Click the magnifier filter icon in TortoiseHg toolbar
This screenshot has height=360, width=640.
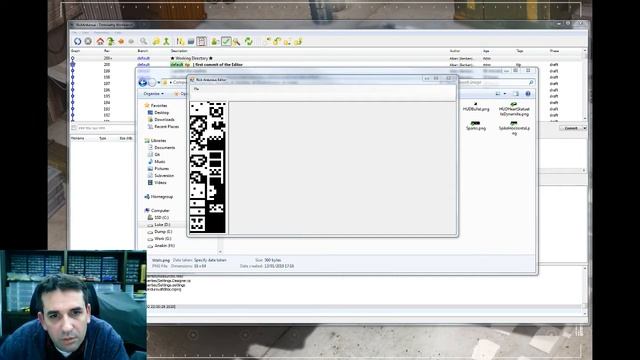point(144,41)
